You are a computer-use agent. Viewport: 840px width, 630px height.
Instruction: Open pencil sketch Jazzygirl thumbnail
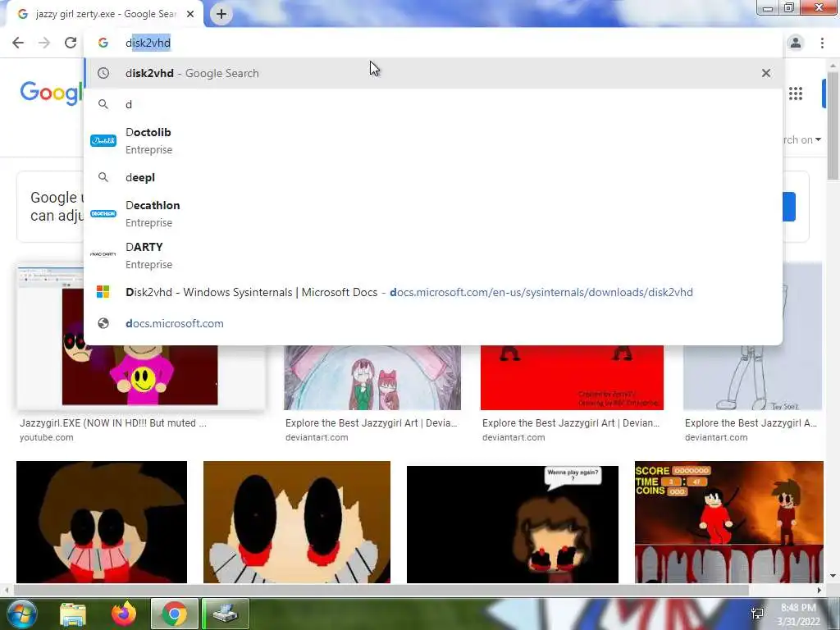point(753,377)
